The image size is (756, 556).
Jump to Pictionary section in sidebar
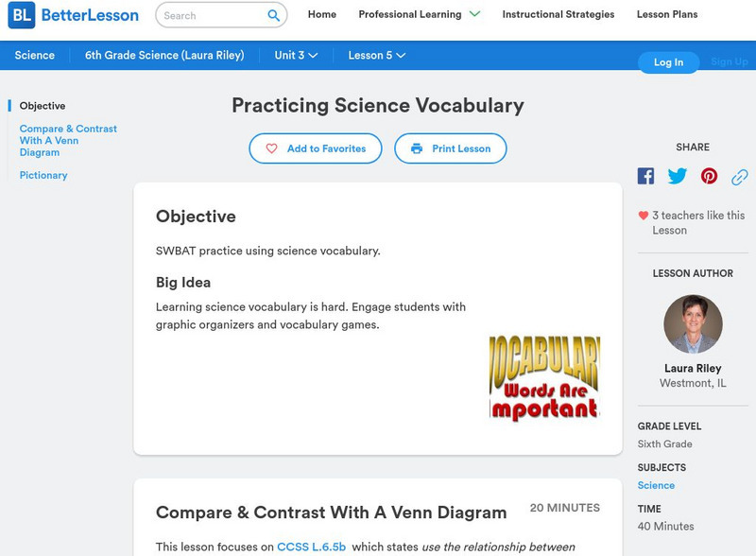(x=43, y=175)
